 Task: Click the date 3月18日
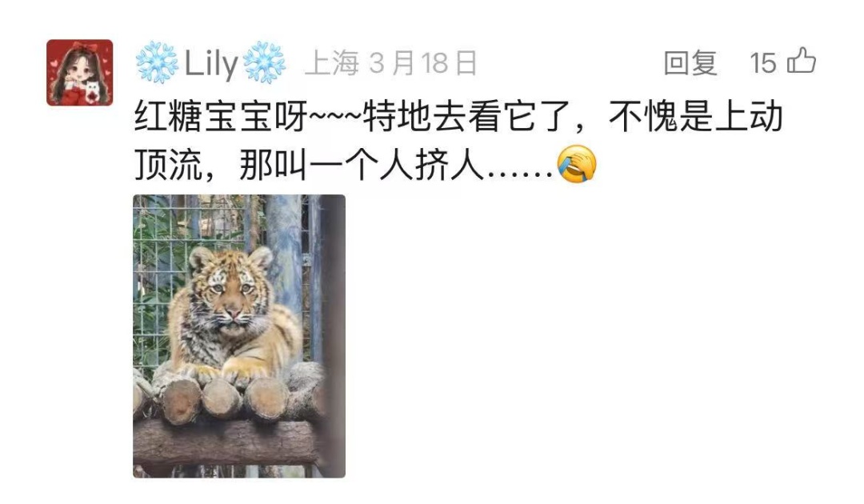[x=422, y=62]
